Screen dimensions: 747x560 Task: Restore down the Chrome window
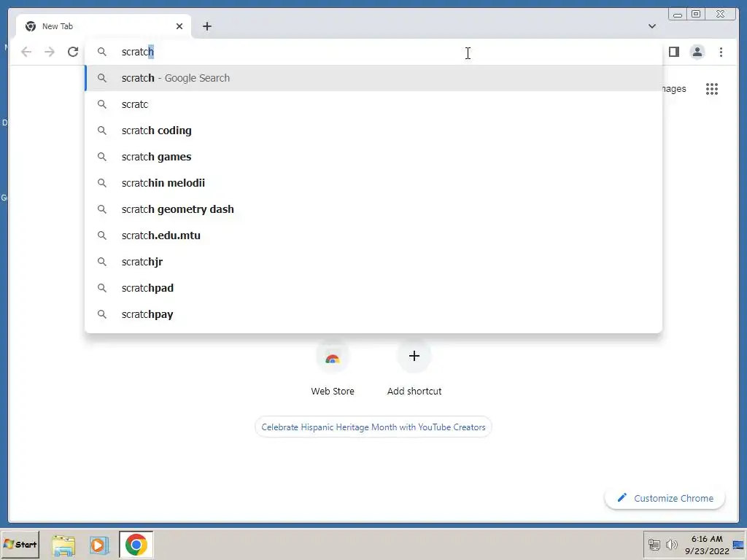coord(695,15)
